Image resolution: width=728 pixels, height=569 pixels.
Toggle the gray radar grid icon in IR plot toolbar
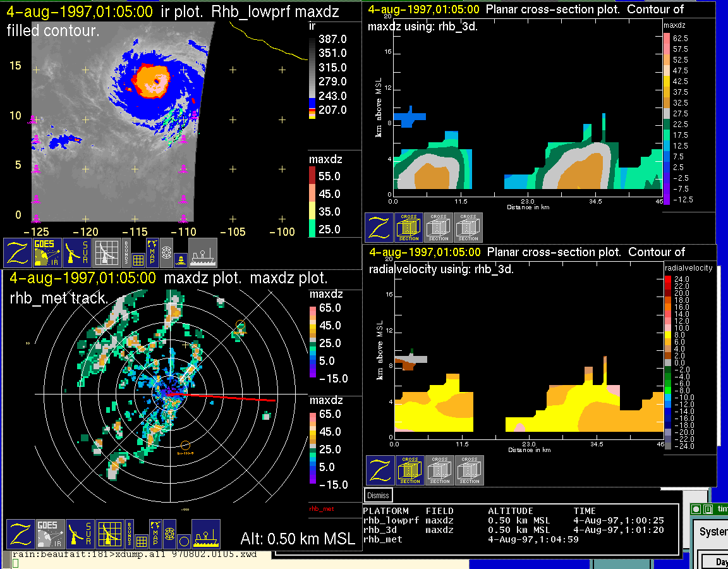(106, 253)
